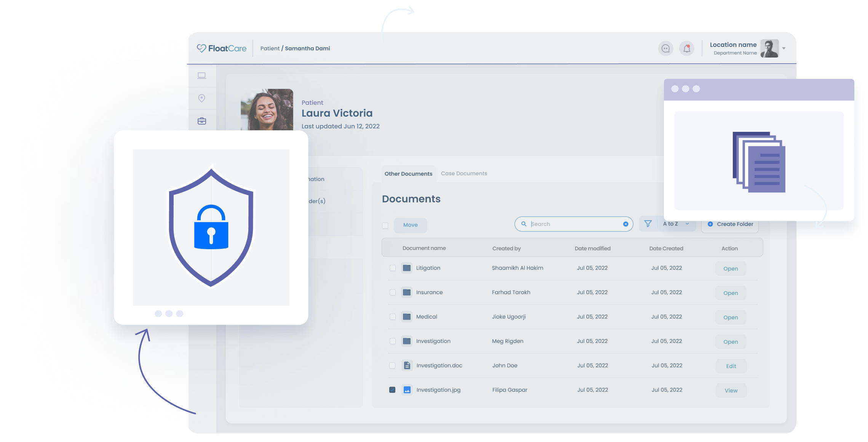Click the plus icon in Create Folder

[x=710, y=224]
